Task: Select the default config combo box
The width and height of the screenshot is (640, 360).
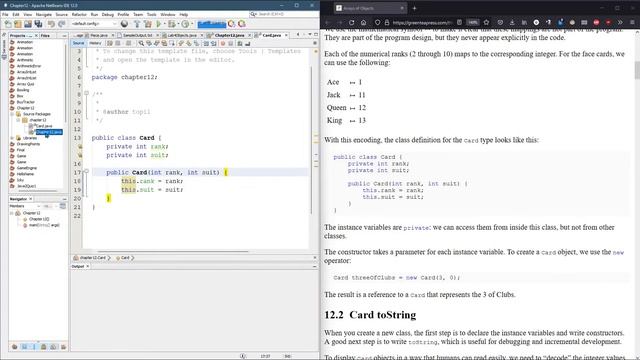Action: [x=94, y=24]
